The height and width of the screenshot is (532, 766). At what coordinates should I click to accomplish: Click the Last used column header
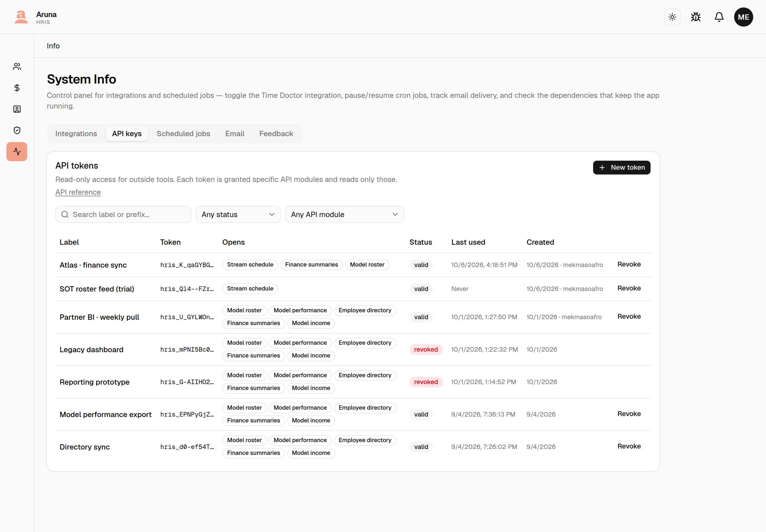point(468,242)
